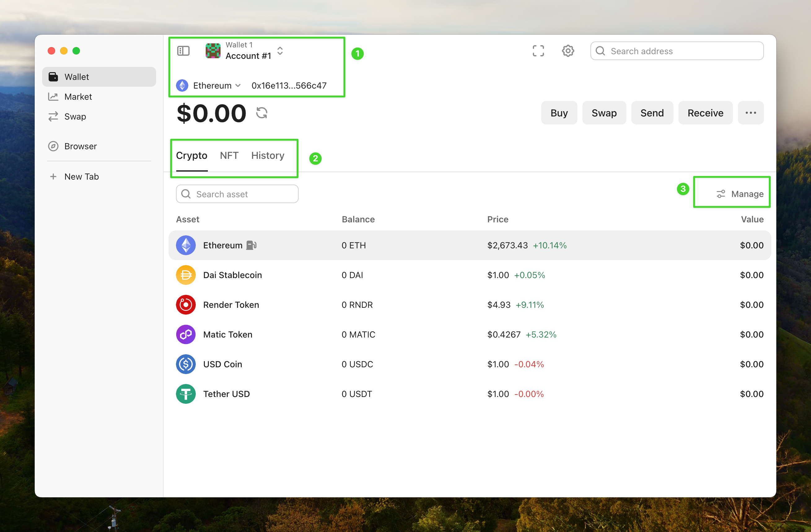Open the more actions ellipsis menu
This screenshot has width=811, height=532.
pyautogui.click(x=751, y=113)
